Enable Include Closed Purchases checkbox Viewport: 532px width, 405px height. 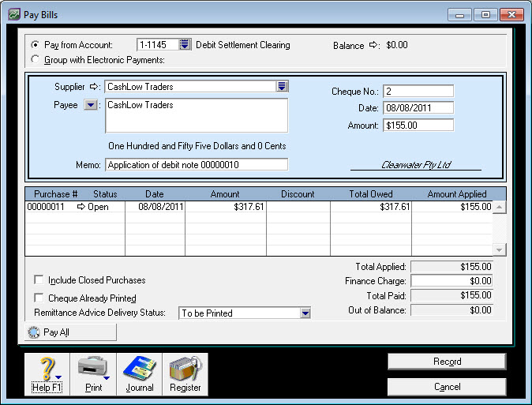tap(39, 279)
